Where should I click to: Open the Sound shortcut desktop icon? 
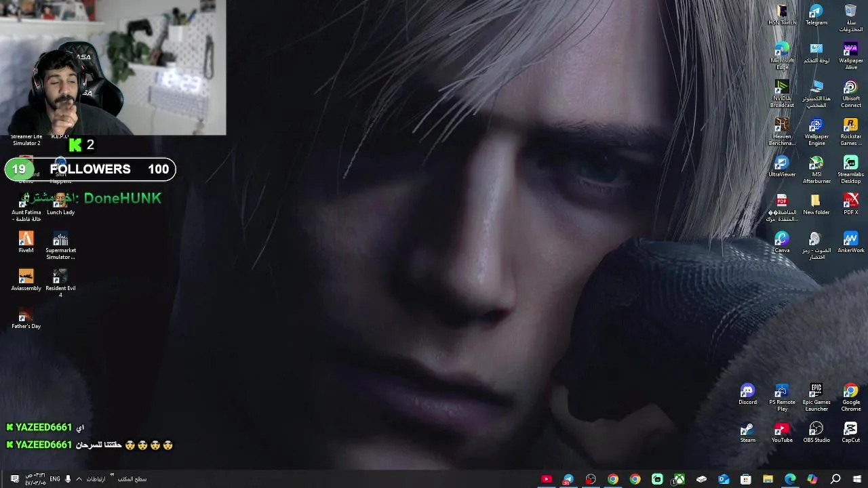(x=816, y=245)
